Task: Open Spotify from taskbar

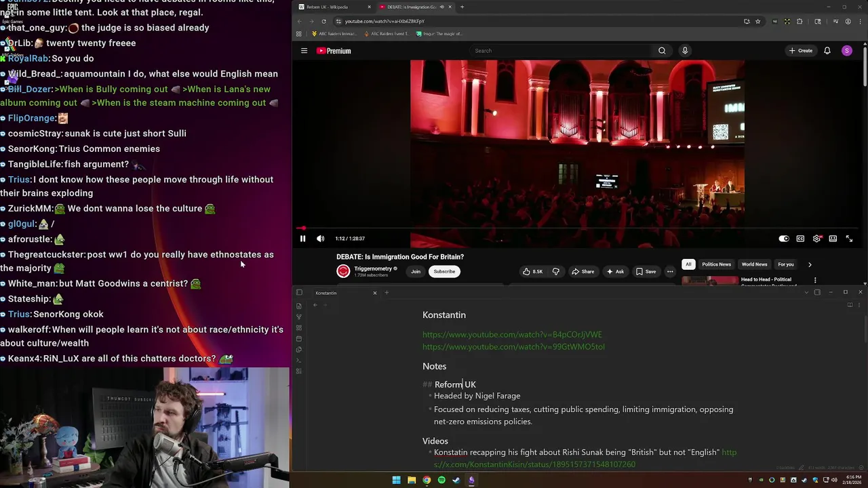Action: tap(441, 480)
